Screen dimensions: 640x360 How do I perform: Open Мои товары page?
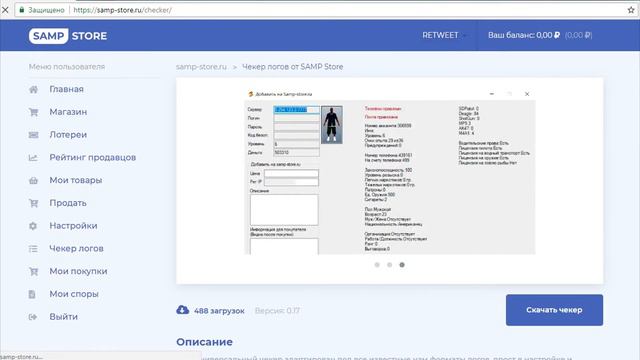(76, 180)
